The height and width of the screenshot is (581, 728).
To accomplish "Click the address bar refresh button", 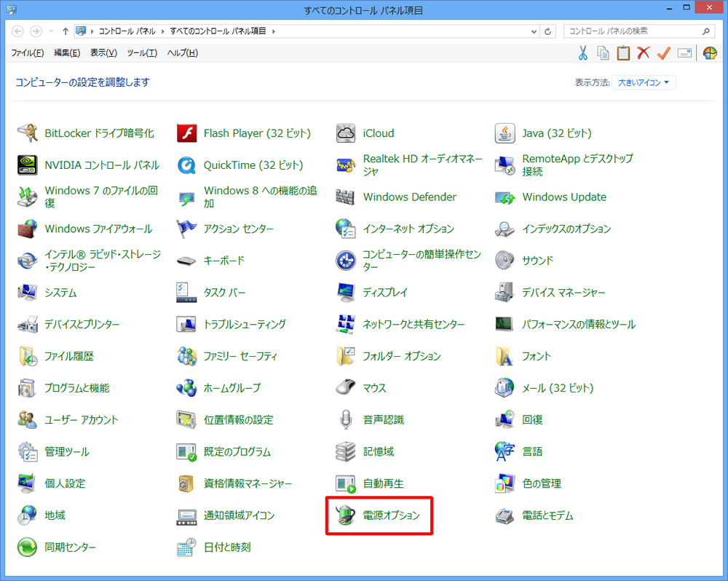I will click(x=548, y=31).
